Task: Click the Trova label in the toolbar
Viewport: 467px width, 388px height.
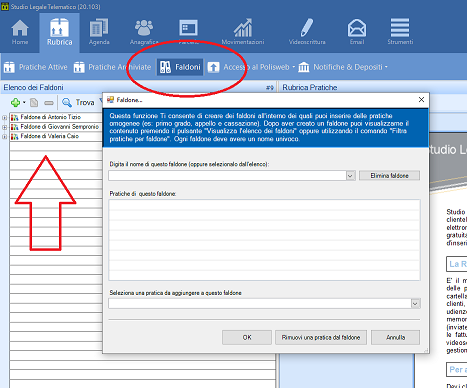Action: point(85,103)
